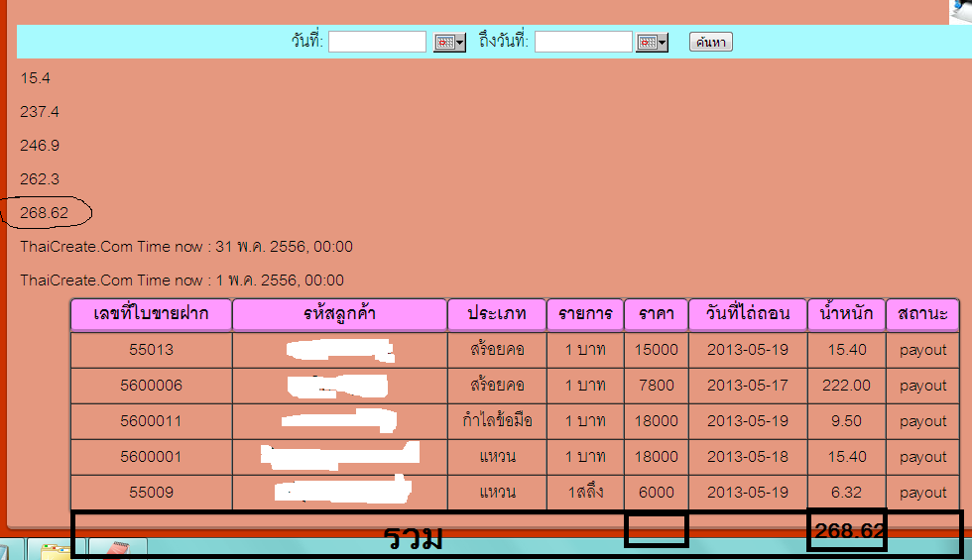Select the value 268.62 above the time lines

click(x=44, y=212)
